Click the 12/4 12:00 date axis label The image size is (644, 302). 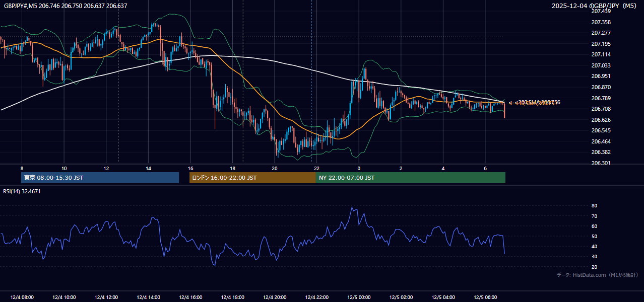[106, 297]
